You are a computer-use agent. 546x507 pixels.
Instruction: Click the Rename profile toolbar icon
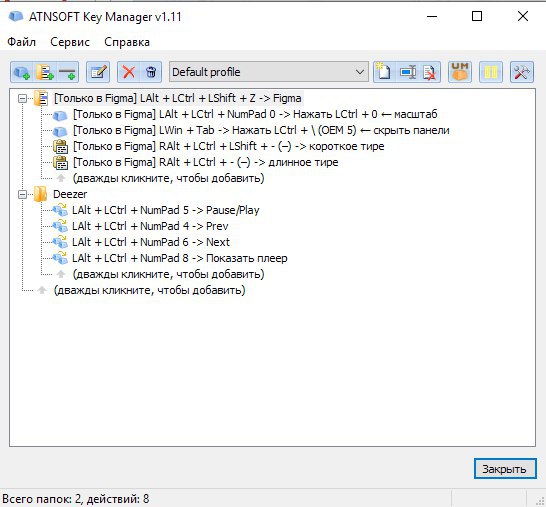pyautogui.click(x=407, y=72)
